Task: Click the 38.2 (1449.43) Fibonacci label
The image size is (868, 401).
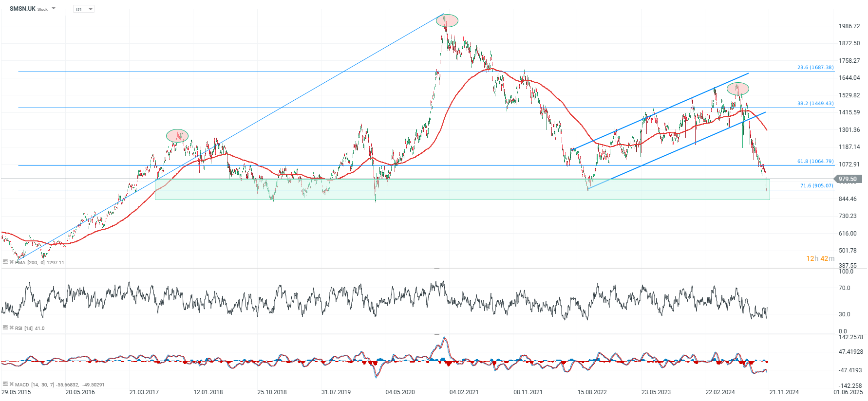Action: coord(815,103)
